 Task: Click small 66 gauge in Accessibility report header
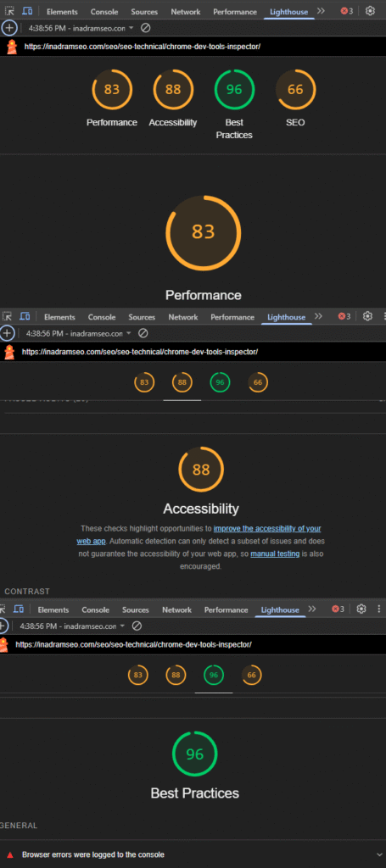(258, 382)
